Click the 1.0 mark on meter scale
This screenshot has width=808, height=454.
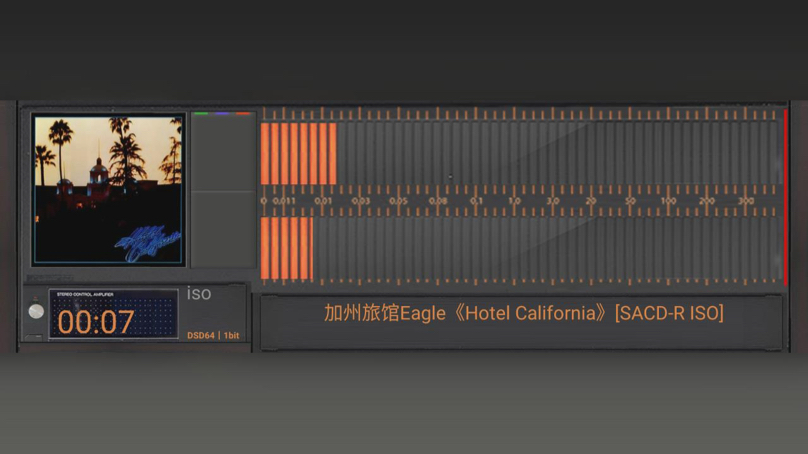coord(514,201)
